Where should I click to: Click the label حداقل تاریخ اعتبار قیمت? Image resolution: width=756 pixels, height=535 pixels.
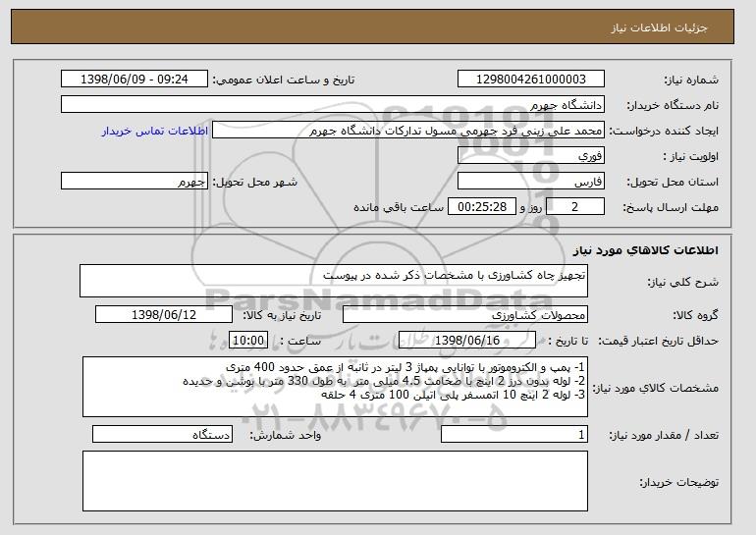[x=658, y=341]
